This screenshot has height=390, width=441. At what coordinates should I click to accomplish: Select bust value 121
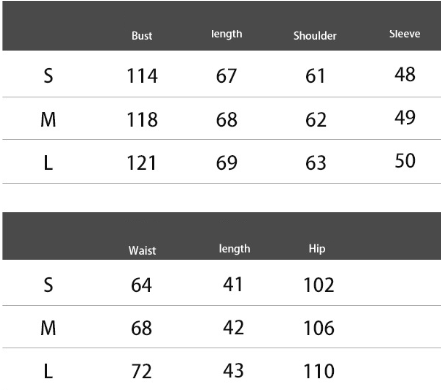(x=141, y=163)
